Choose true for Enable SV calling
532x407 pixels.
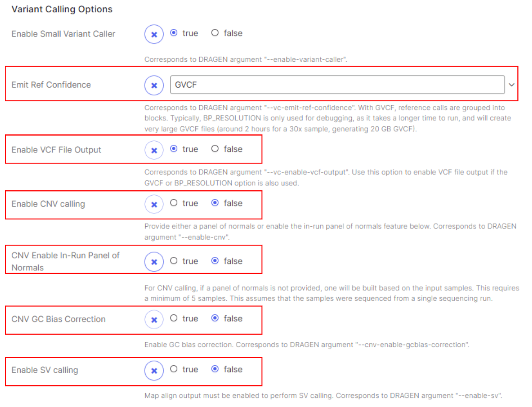coord(174,369)
